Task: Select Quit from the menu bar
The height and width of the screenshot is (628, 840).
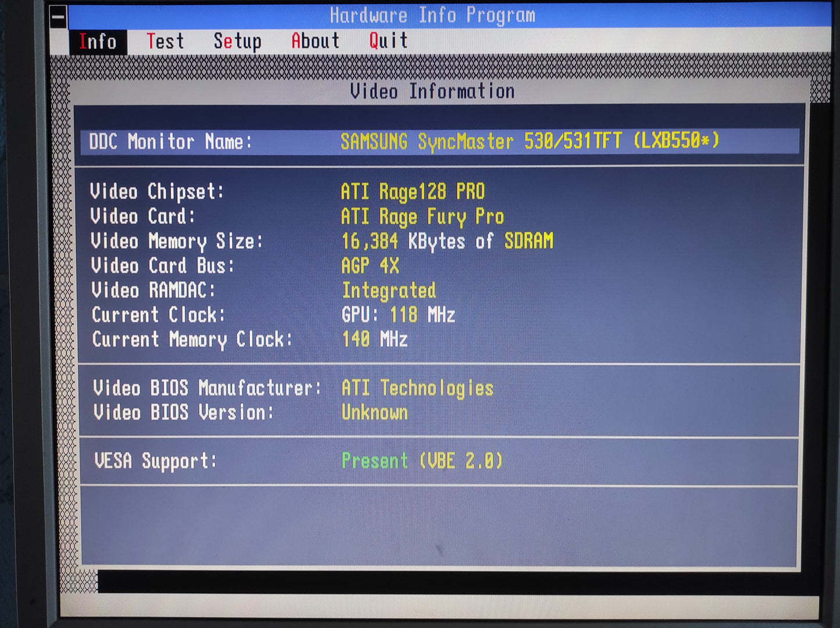Action: click(387, 41)
